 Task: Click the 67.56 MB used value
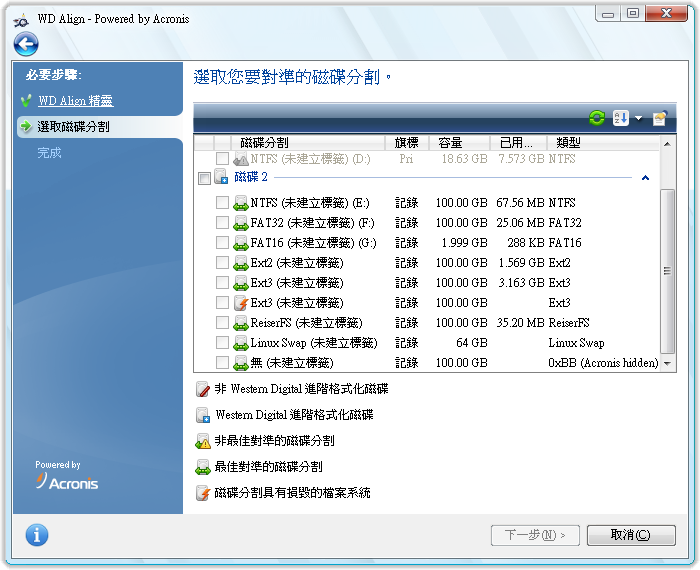pos(520,203)
